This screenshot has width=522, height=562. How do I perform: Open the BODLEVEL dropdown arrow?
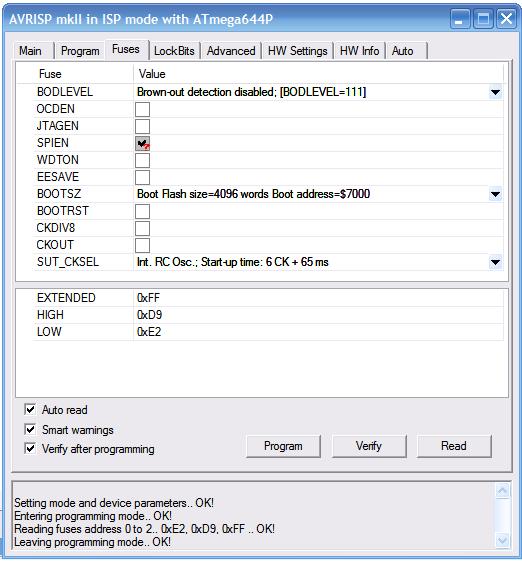tap(495, 92)
